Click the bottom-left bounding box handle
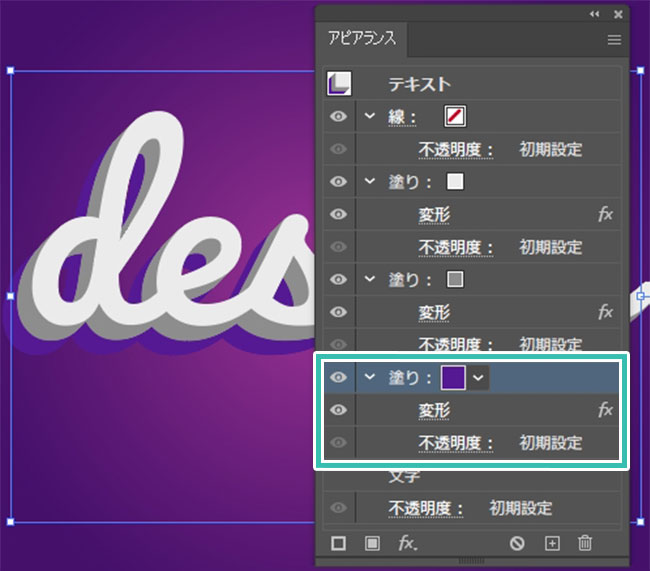The width and height of the screenshot is (650, 571). [10, 522]
